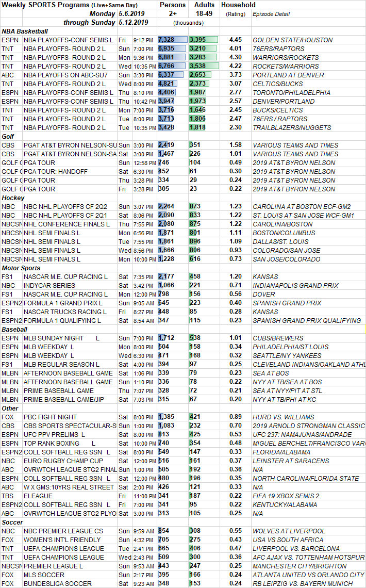The image size is (366, 588).
Task: Select the 'Motor Sports' section heading
Action: click(x=21, y=268)
